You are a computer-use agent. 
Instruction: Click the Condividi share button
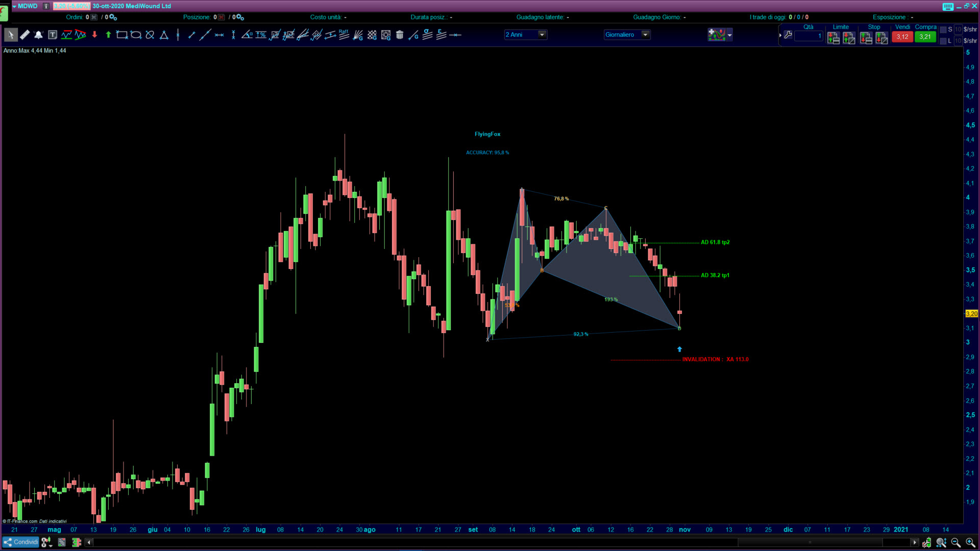coord(20,542)
